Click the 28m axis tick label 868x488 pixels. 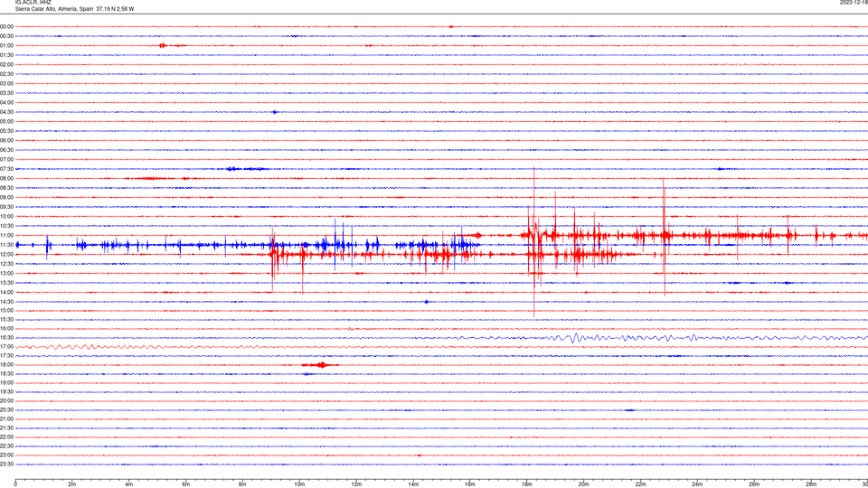(x=811, y=484)
